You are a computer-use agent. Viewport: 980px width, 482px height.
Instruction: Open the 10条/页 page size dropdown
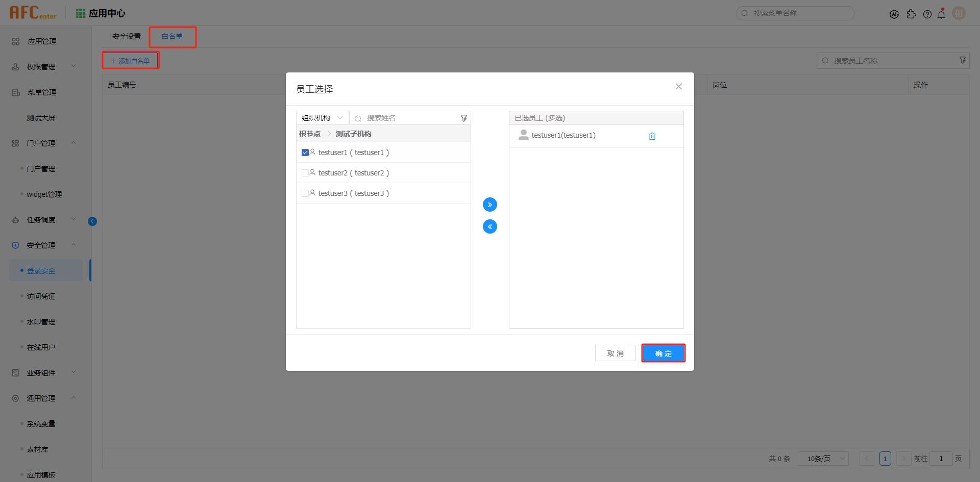[822, 459]
